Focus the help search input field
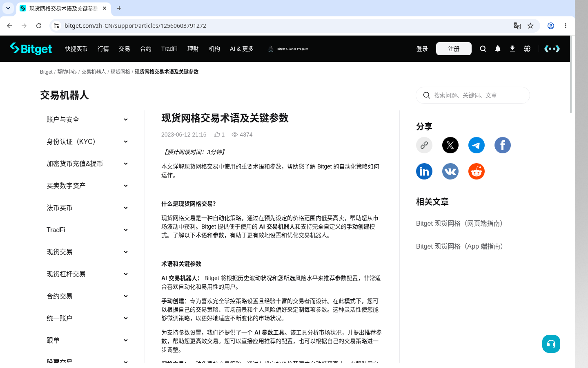The image size is (588, 368). [473, 95]
